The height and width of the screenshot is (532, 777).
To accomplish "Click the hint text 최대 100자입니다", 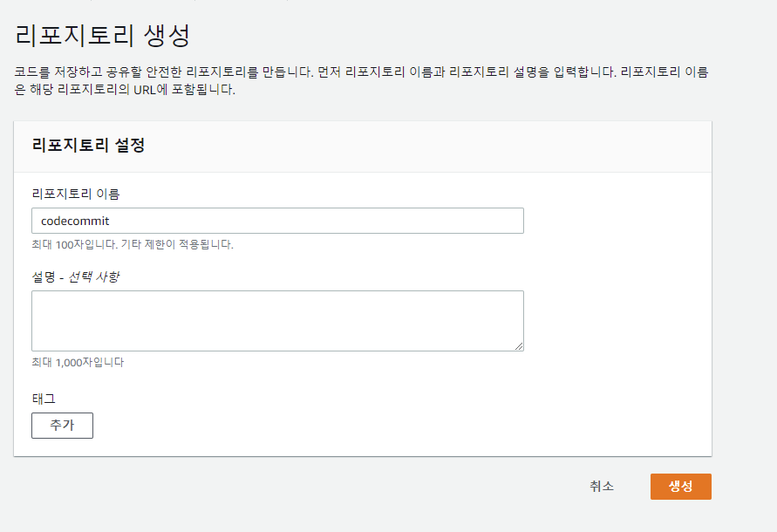I will 75,244.
